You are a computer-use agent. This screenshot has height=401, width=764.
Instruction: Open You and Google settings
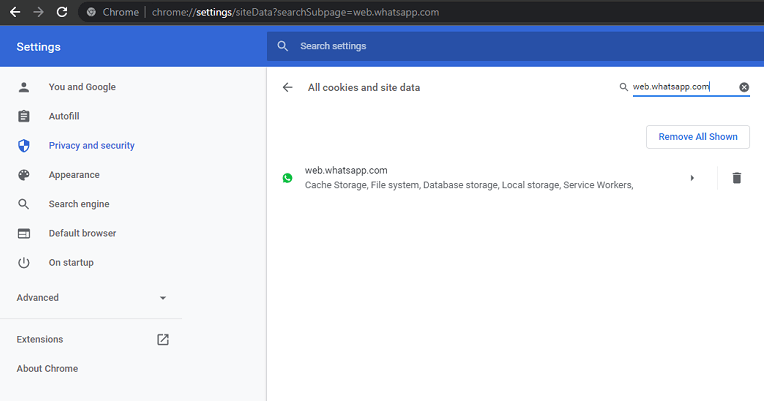pyautogui.click(x=82, y=87)
